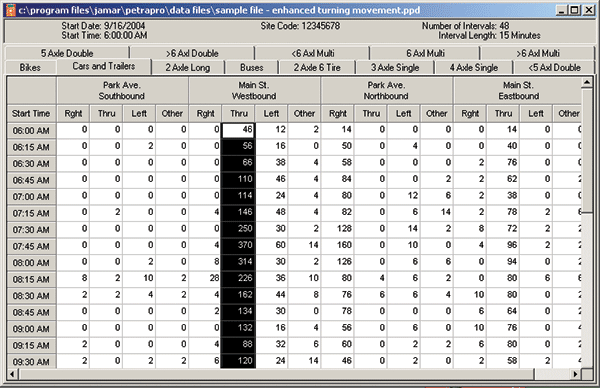Switch to the <5 Axl Double tab
This screenshot has width=600, height=388.
(554, 67)
